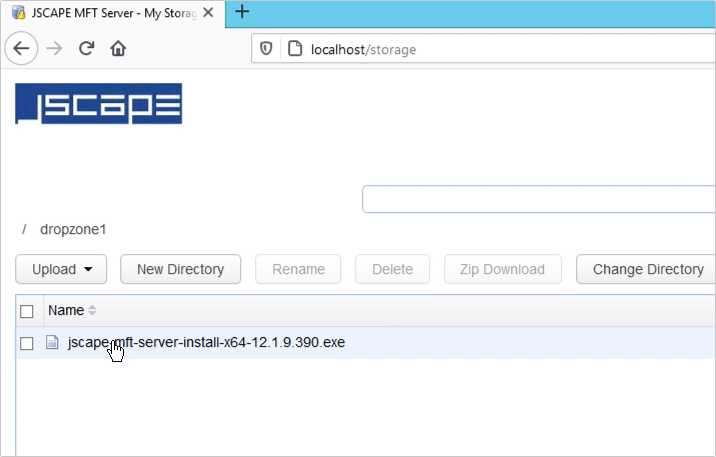
Task: Navigate to the root slash breadcrumb
Action: pyautogui.click(x=24, y=229)
